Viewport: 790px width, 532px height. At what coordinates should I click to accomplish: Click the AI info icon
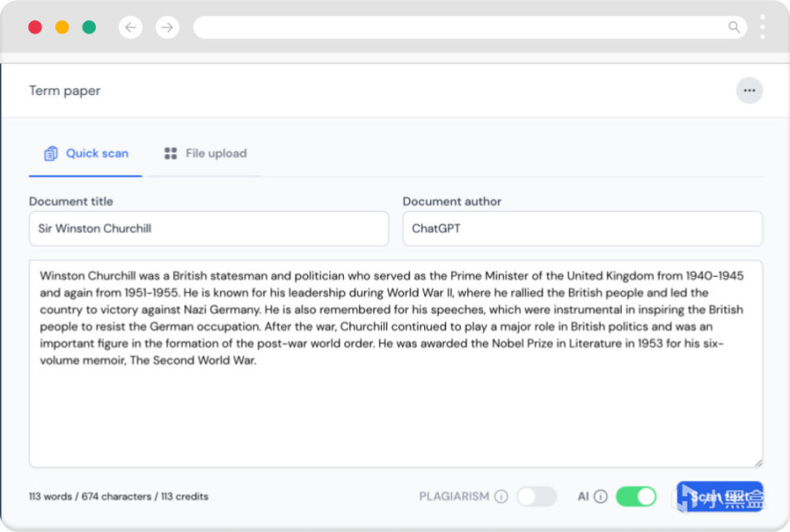coord(601,496)
